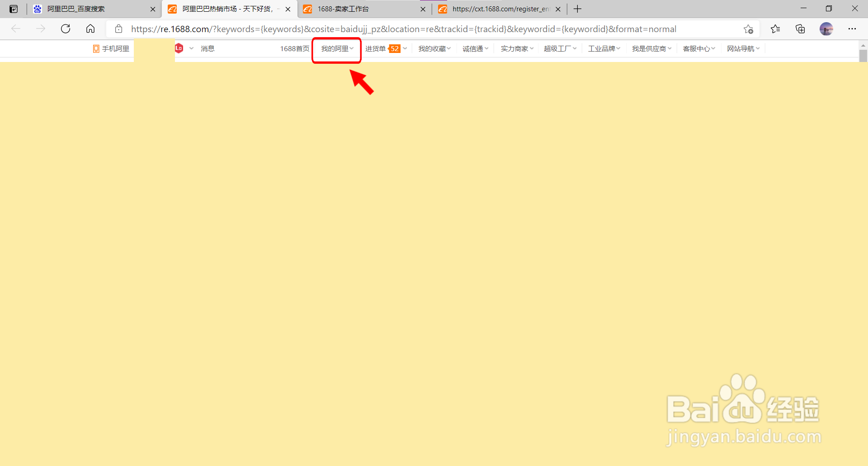Close the 阿里巴巴_百度搜索 tab
Image resolution: width=868 pixels, height=466 pixels.
[153, 9]
